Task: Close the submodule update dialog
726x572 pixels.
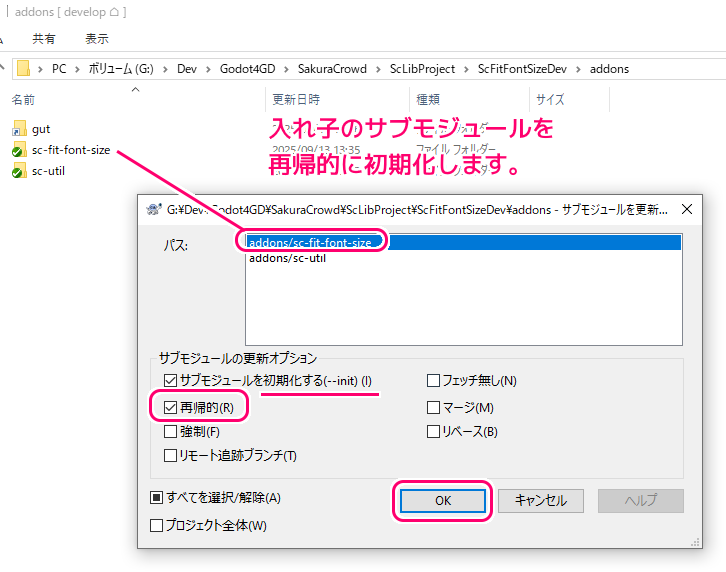Action: tap(686, 210)
